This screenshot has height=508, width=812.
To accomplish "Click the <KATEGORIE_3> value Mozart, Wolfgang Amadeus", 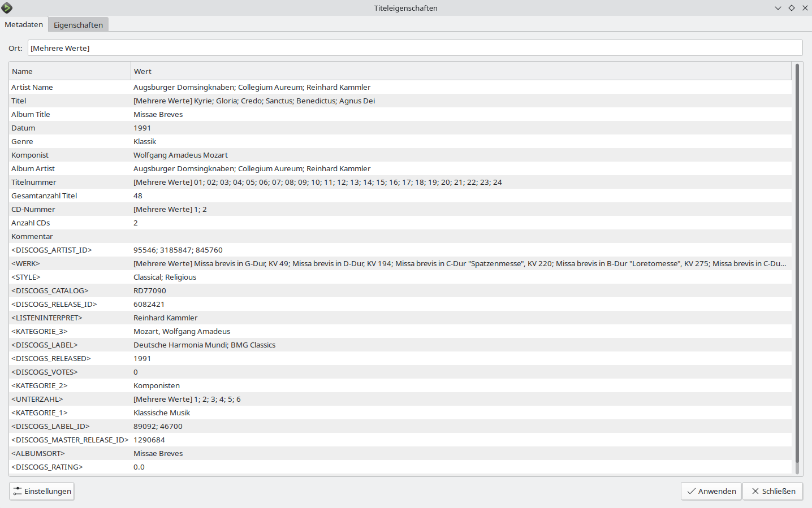I will pyautogui.click(x=182, y=331).
